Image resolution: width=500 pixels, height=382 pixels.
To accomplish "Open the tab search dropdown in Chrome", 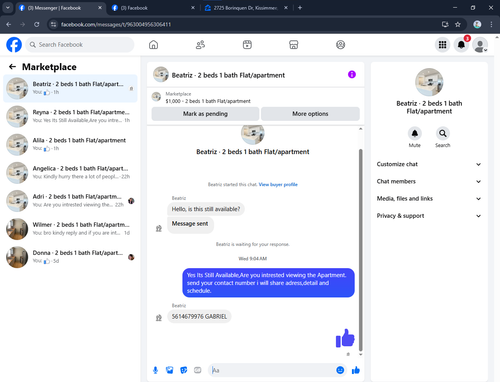I will 8,8.
